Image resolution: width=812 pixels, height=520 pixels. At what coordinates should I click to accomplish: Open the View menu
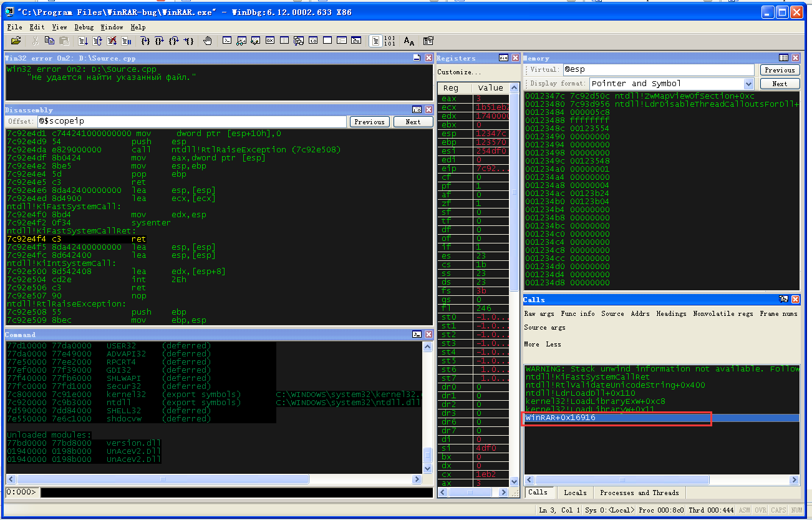(59, 27)
